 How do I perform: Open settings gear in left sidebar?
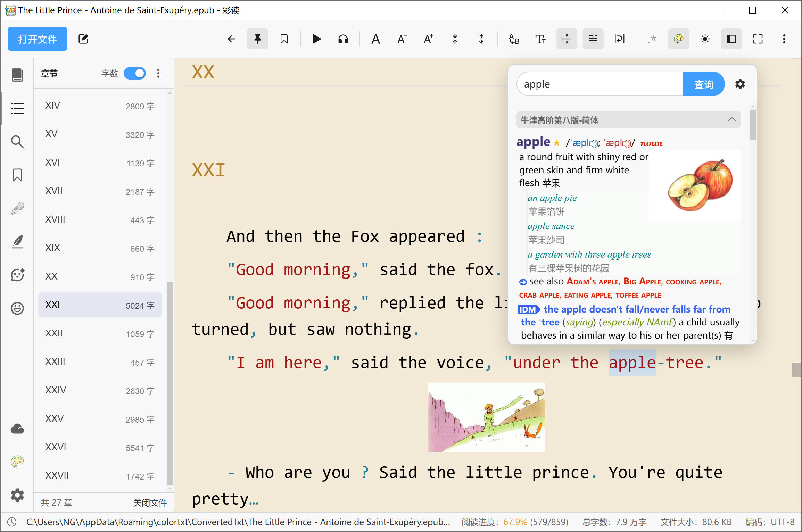17,495
